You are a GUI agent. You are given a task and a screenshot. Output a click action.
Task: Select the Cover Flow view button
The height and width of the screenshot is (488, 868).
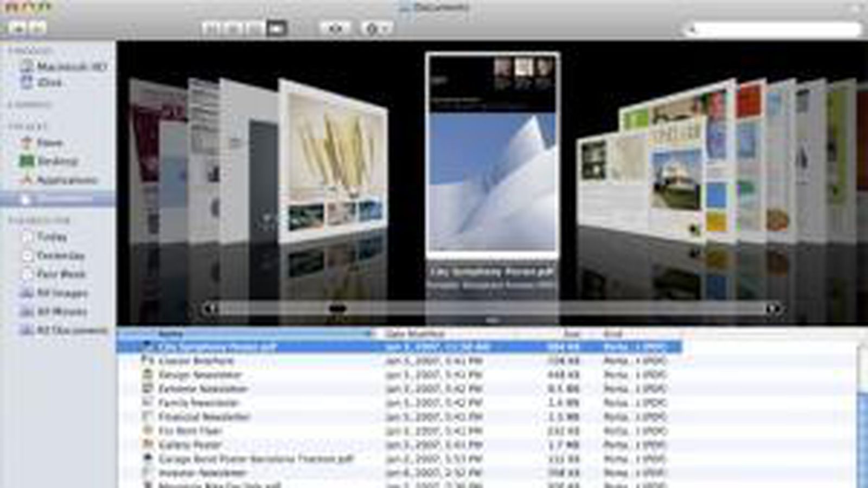[276, 28]
